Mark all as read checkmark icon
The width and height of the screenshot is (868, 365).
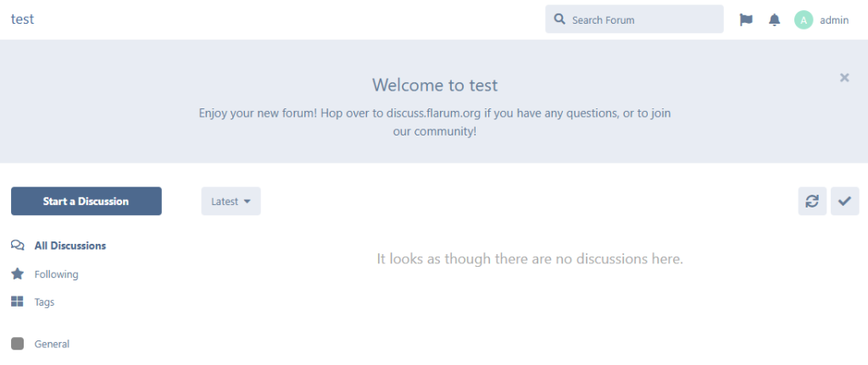844,201
